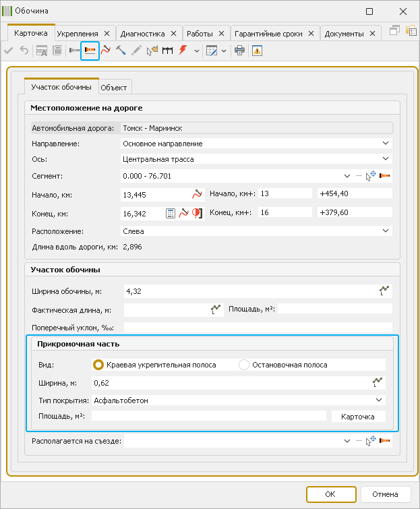The width and height of the screenshot is (420, 509).
Task: Click the hammer icon in the toolbar
Action: (x=121, y=51)
